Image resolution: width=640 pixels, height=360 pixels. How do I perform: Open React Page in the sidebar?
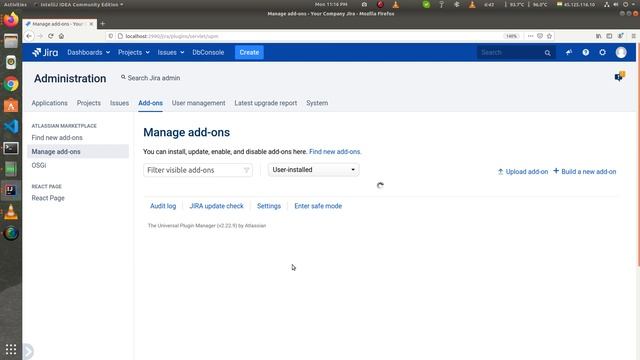[48, 198]
